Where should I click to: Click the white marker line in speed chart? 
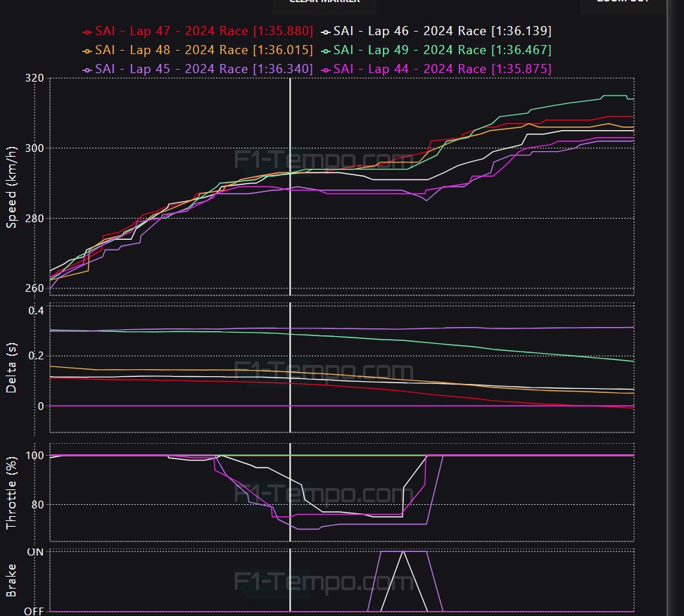coord(290,187)
